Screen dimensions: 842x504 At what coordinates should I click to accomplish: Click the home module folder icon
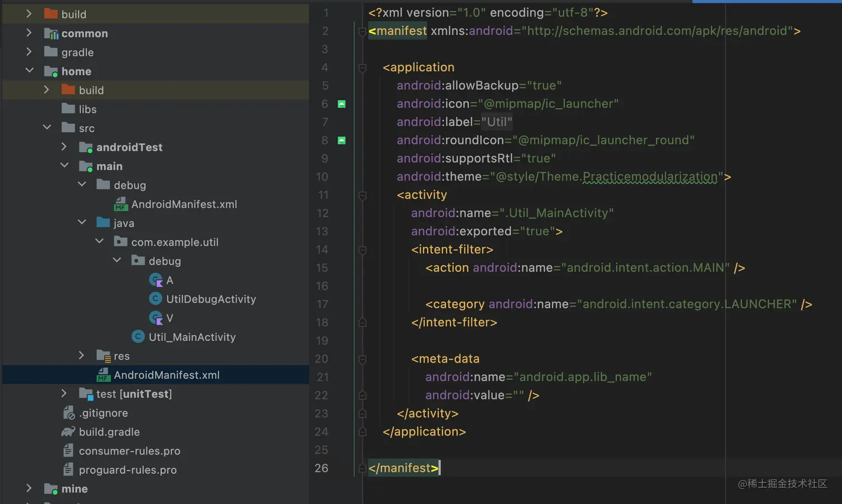pyautogui.click(x=51, y=71)
